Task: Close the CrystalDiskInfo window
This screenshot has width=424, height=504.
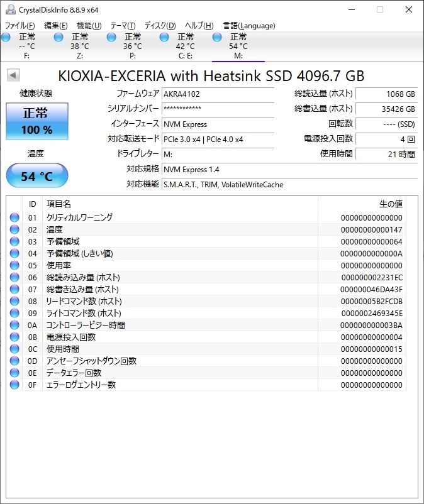Action: click(x=409, y=9)
